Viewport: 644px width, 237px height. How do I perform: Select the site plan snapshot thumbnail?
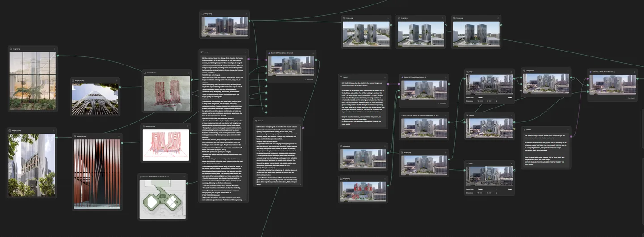click(162, 199)
